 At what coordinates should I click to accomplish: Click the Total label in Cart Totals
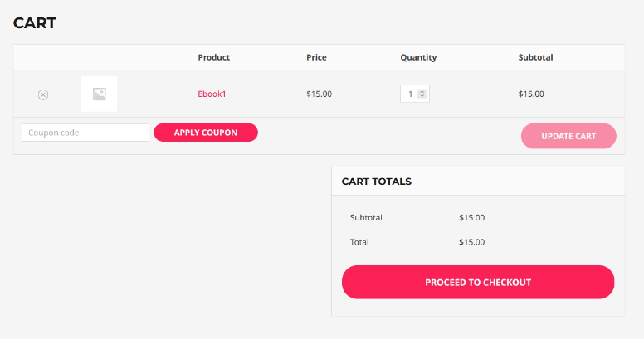point(359,242)
